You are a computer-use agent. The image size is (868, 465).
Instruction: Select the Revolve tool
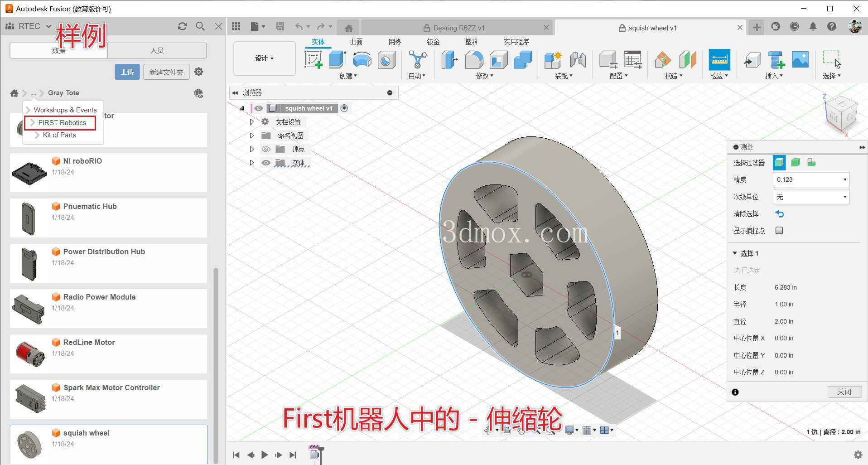(362, 60)
